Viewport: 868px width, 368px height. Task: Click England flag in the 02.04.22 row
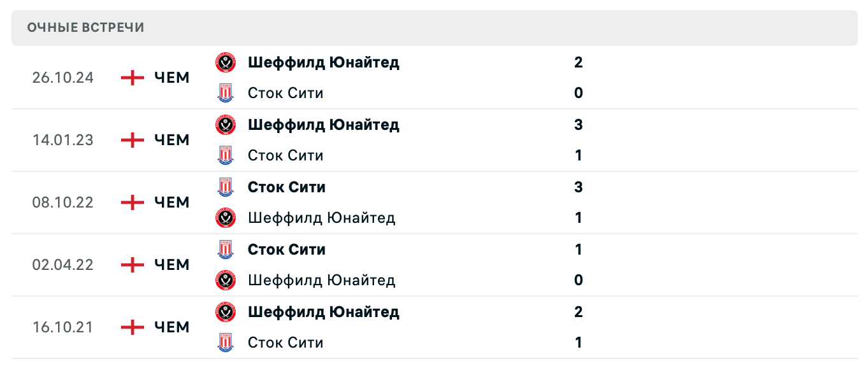[x=133, y=265]
